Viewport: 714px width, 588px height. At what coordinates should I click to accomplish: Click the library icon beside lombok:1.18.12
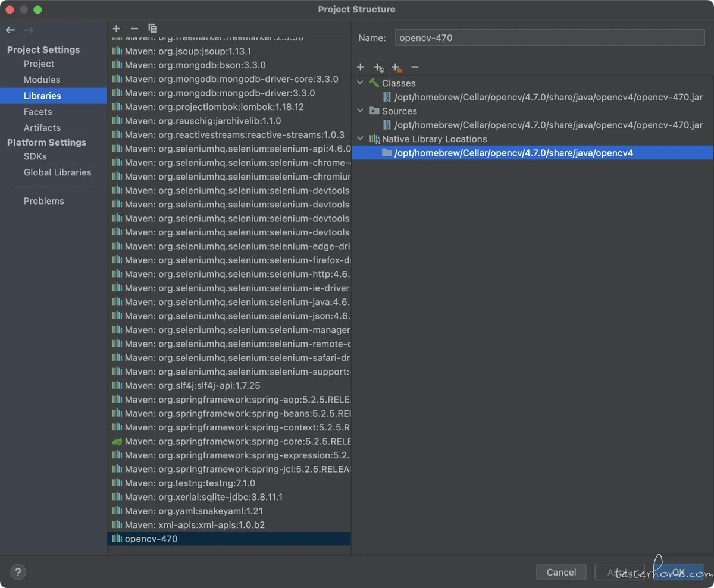coord(117,107)
